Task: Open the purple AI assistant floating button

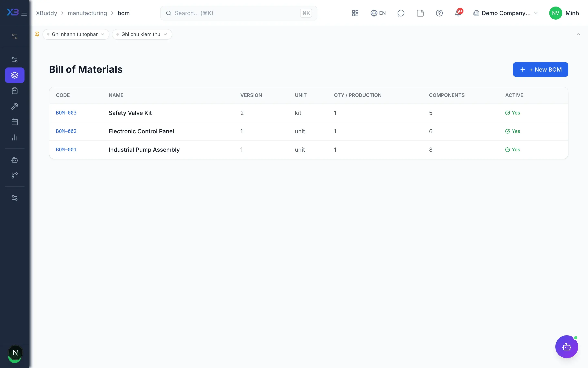Action: point(566,347)
